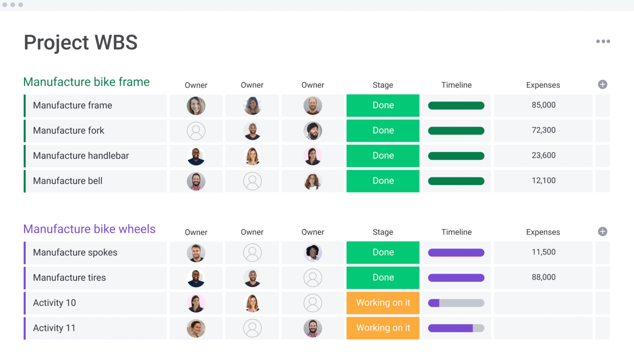Expand the Manufacture bike frame group
Screen dimensions: 634x364
point(86,81)
